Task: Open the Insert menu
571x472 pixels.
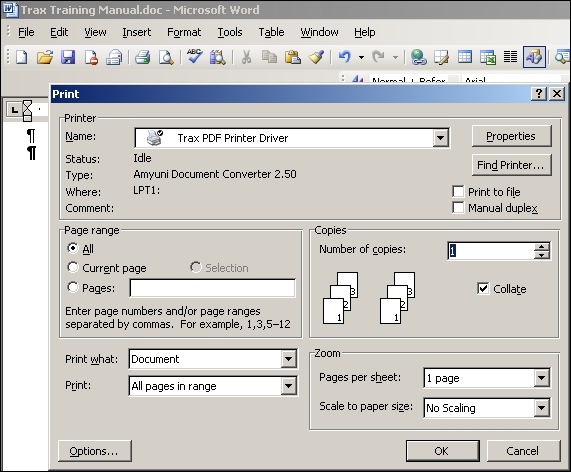Action: coord(137,32)
